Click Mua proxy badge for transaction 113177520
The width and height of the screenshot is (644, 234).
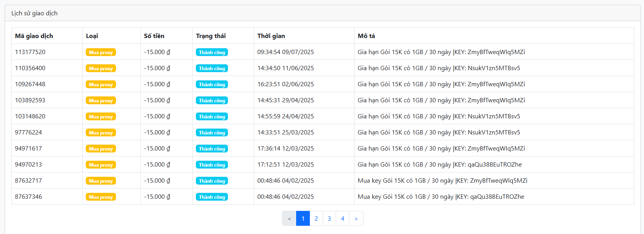101,52
